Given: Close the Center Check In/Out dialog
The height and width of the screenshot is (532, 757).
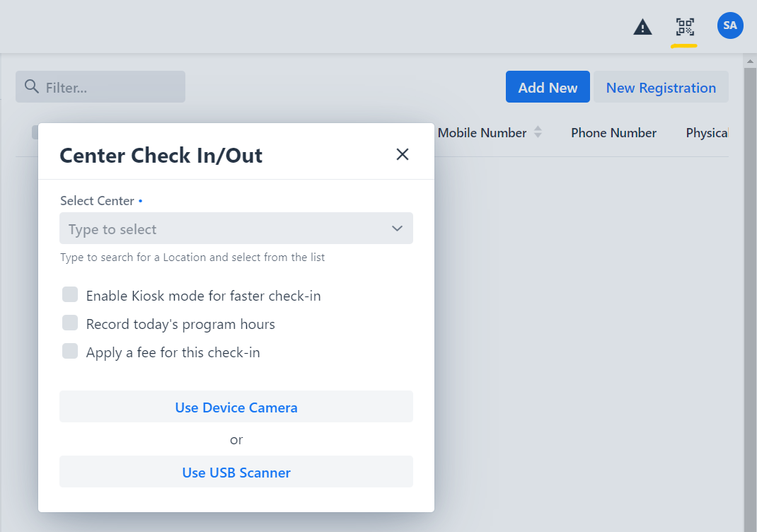Looking at the screenshot, I should pos(403,154).
